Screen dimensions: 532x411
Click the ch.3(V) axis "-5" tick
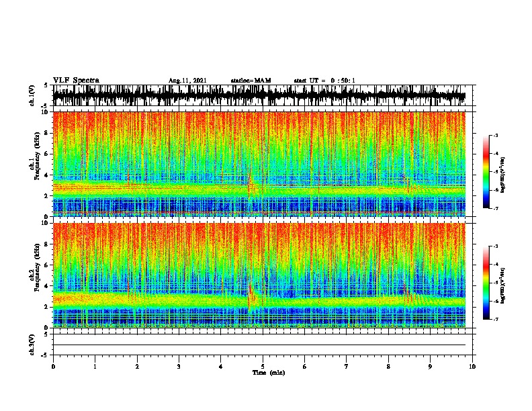(x=45, y=355)
